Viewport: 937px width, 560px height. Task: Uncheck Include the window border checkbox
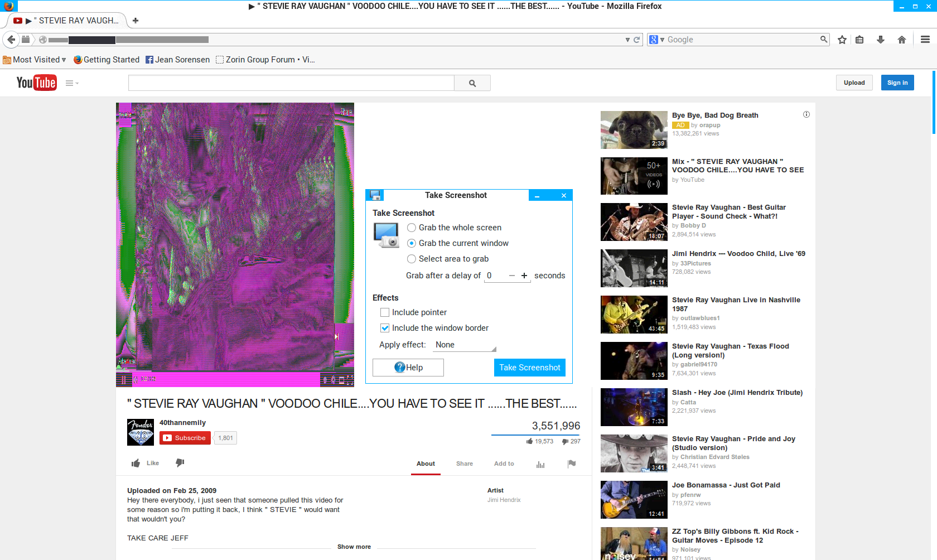click(x=385, y=328)
